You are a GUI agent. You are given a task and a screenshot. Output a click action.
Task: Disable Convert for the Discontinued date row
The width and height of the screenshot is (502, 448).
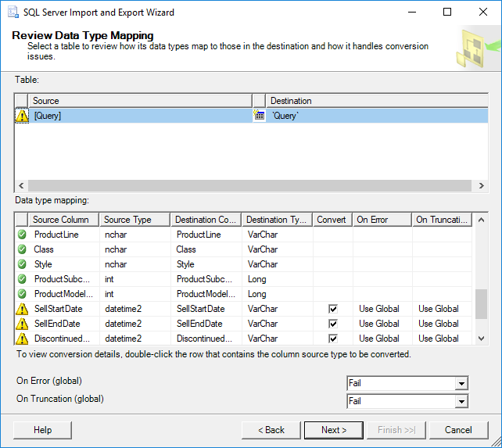click(x=332, y=339)
